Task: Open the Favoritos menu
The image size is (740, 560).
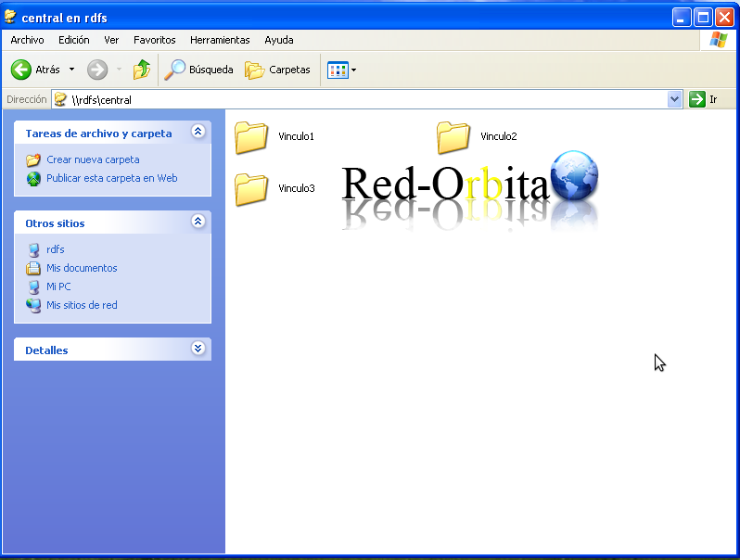Action: pyautogui.click(x=154, y=40)
